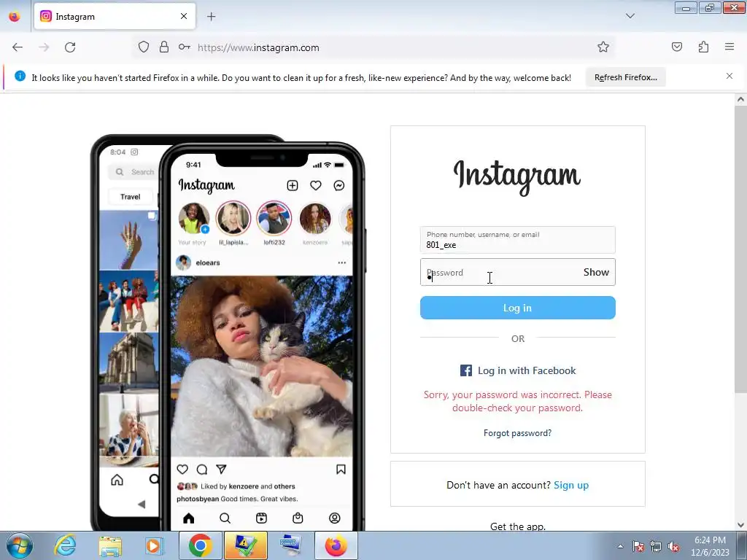Log in with Facebook link
Viewport: 747px width, 560px height.
518,370
